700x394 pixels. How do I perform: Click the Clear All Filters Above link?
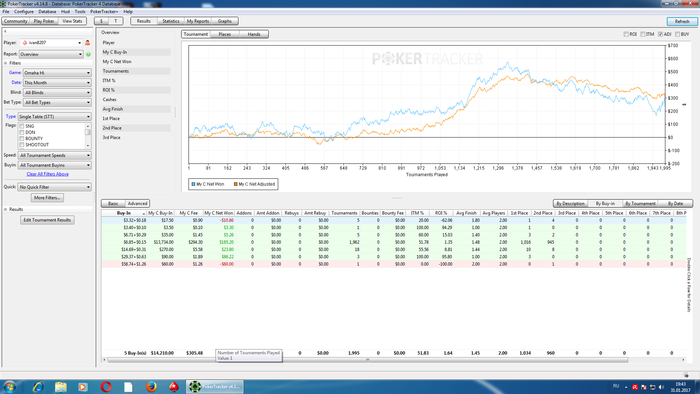47,174
